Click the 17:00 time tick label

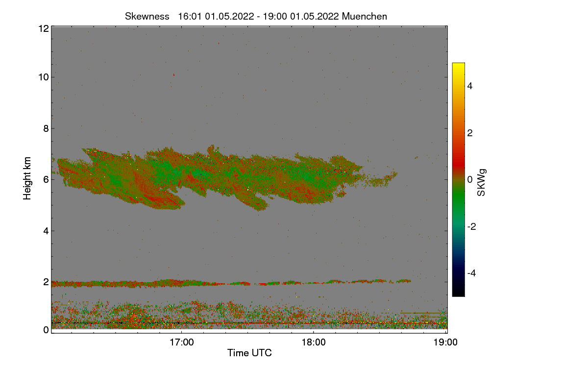[181, 343]
